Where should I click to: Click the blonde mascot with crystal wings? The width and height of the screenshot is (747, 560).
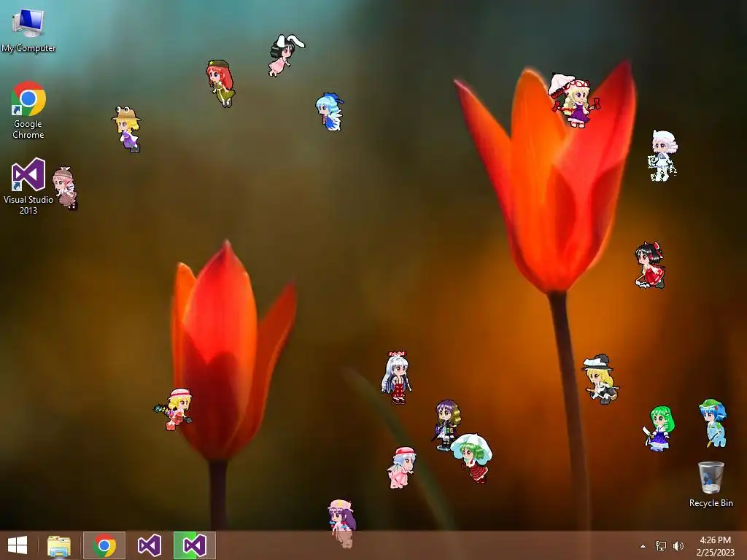coord(174,410)
